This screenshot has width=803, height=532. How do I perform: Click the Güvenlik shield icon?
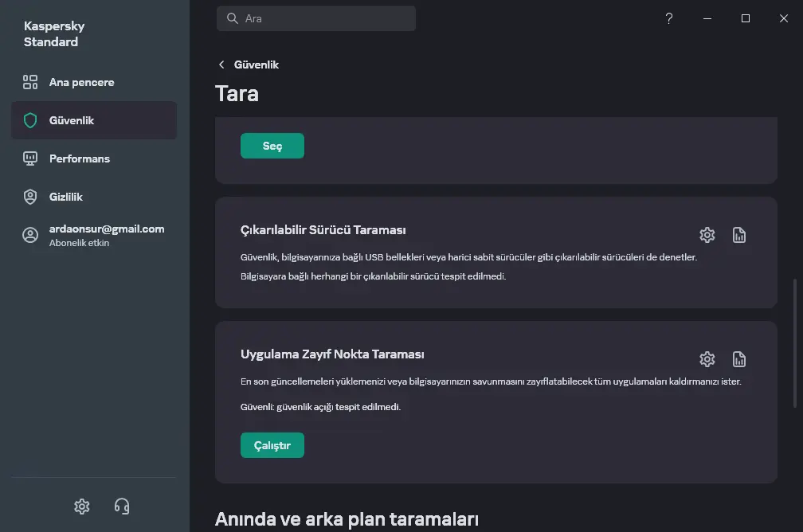30,120
